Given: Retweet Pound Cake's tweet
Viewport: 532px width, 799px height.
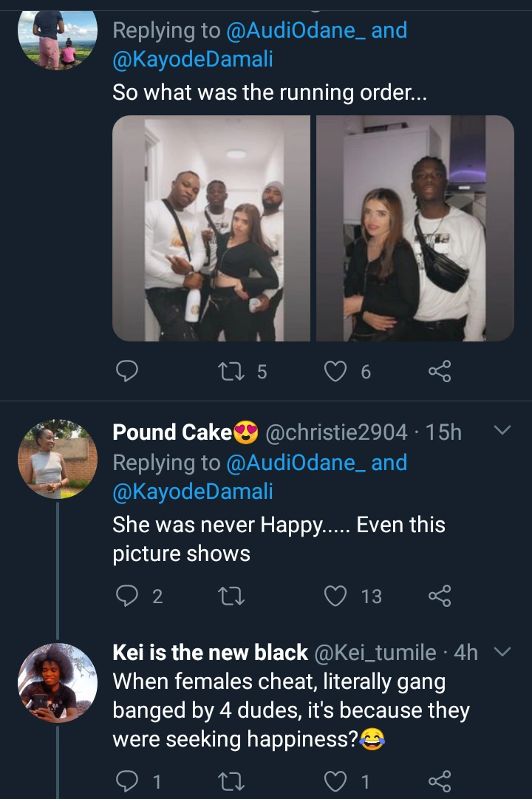Looking at the screenshot, I should coord(233,596).
